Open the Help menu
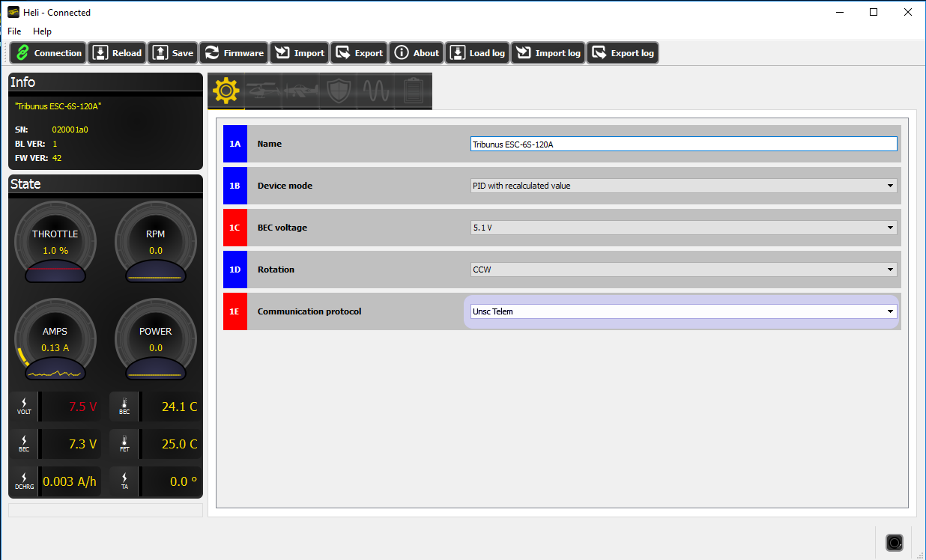Screen dimensions: 926x560 click(42, 31)
